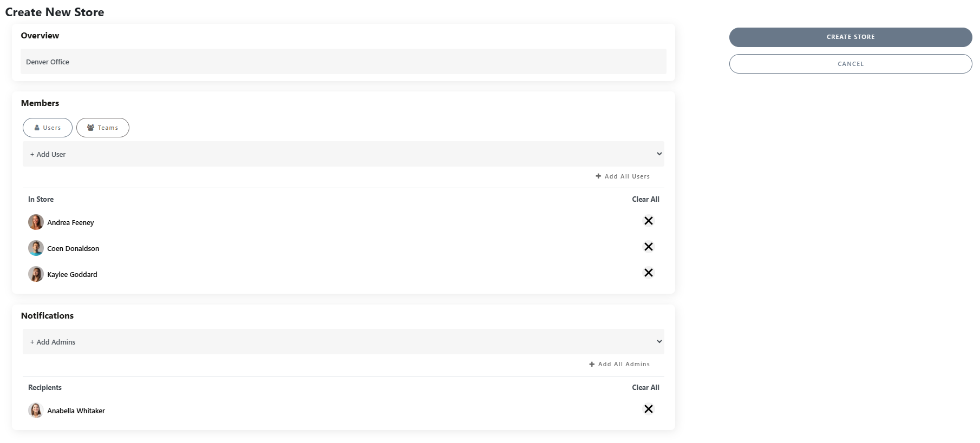Screen dimensions: 980x443
Task: Remove Coen Donaldson with the X icon
Action: pos(648,247)
